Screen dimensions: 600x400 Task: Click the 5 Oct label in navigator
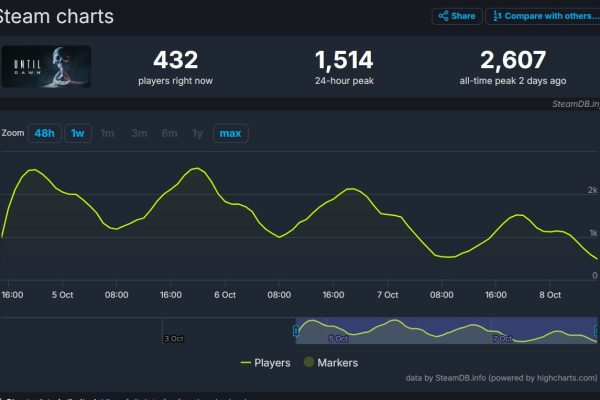point(338,339)
